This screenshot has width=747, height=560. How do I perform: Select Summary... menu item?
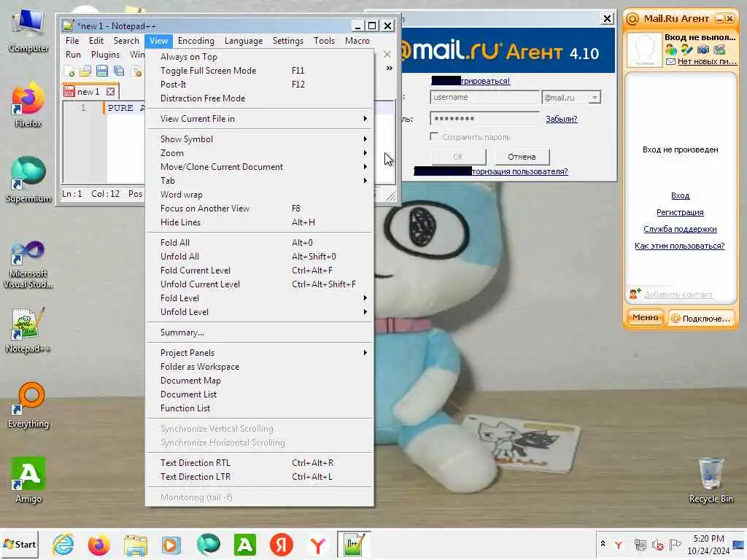coord(259,332)
